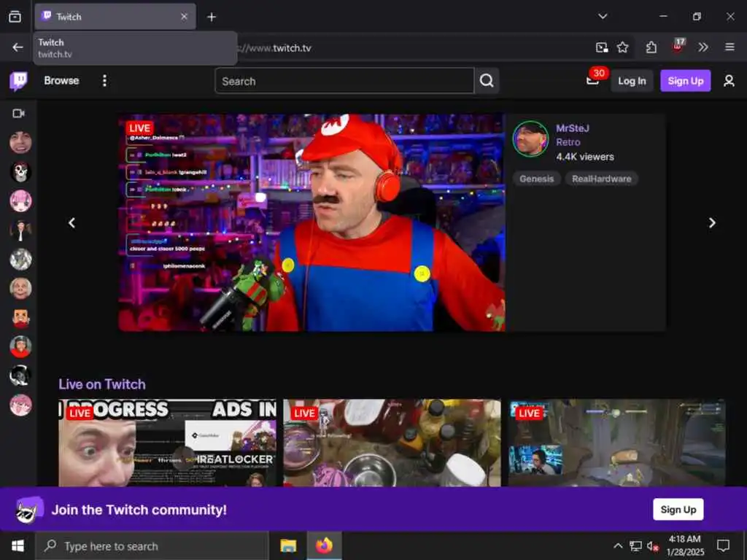Open last pink avatar channel in sidebar

click(20, 405)
